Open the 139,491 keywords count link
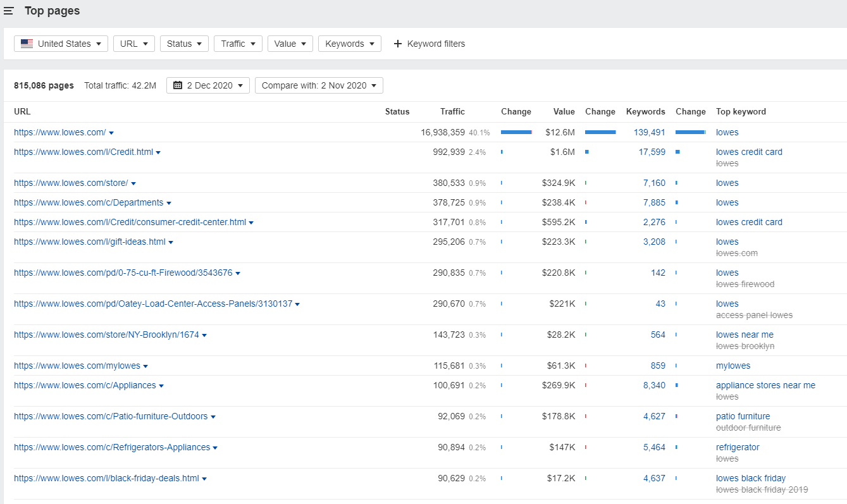 [650, 132]
